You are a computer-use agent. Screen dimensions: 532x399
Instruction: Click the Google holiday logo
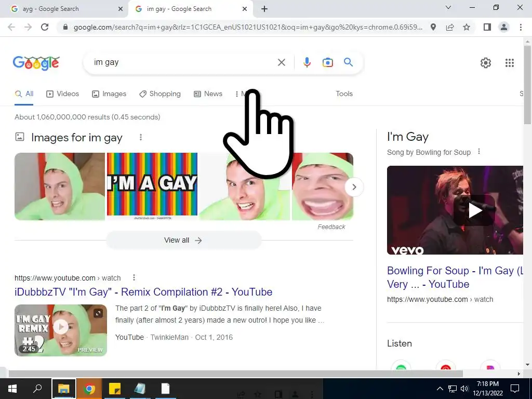[36, 63]
